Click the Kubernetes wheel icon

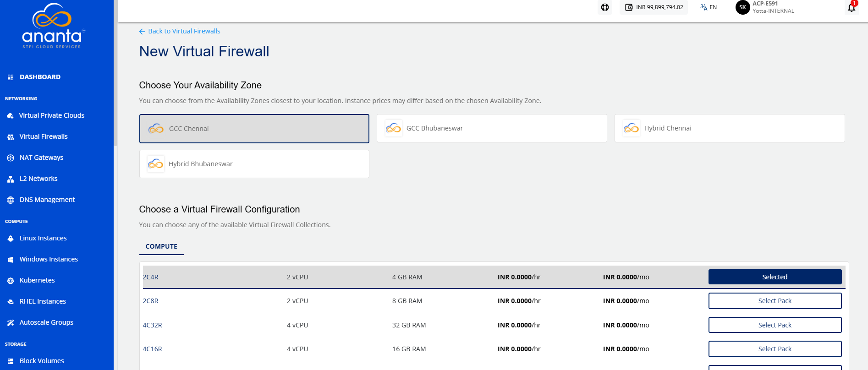pos(11,281)
